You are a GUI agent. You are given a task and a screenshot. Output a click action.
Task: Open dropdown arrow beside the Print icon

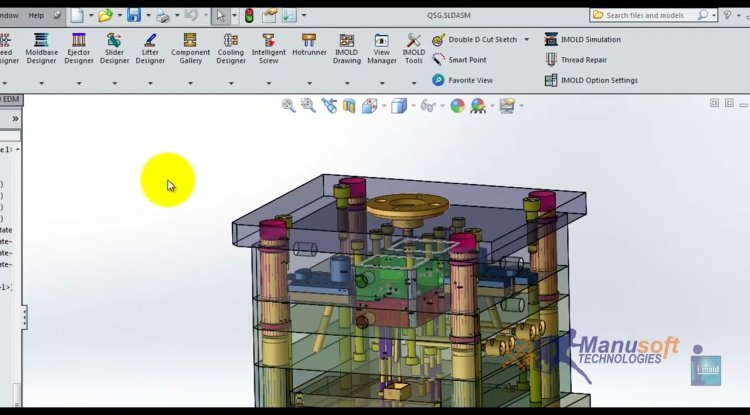(177, 15)
